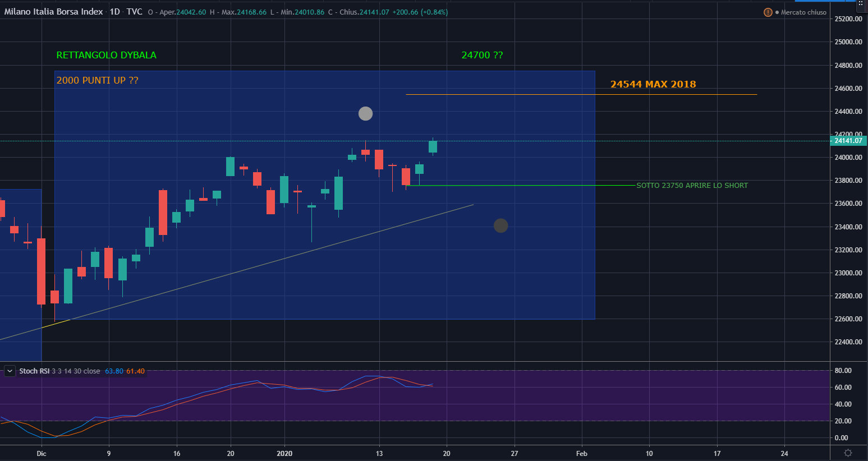Click the four-dot grid icon at top right
Screen dimensions: 868x461
coord(861,3)
